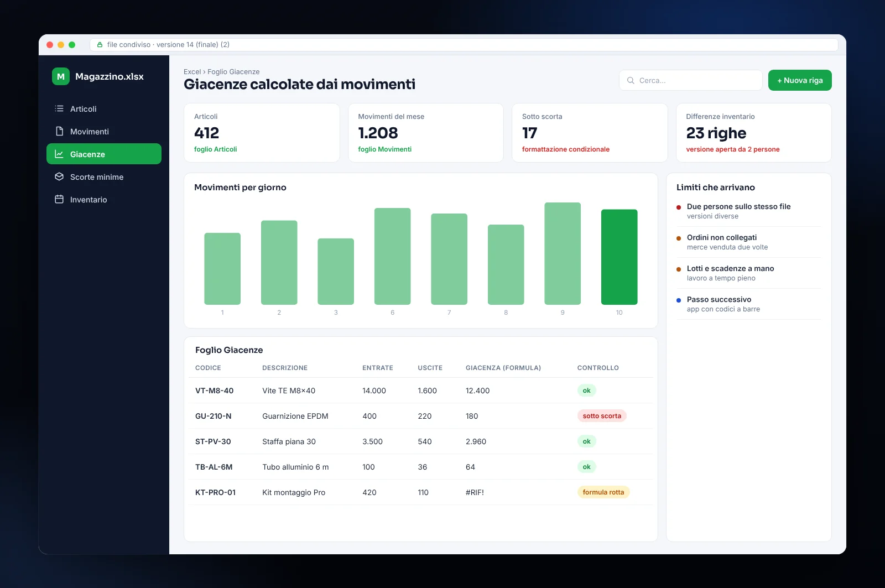Select the chart bar for day 9
Image resolution: width=885 pixels, height=588 pixels.
[563, 253]
